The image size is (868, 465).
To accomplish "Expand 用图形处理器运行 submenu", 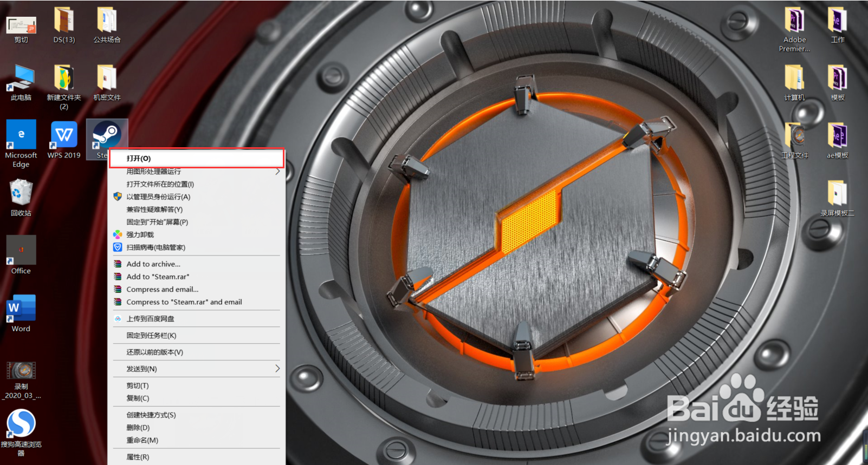I will click(x=197, y=171).
